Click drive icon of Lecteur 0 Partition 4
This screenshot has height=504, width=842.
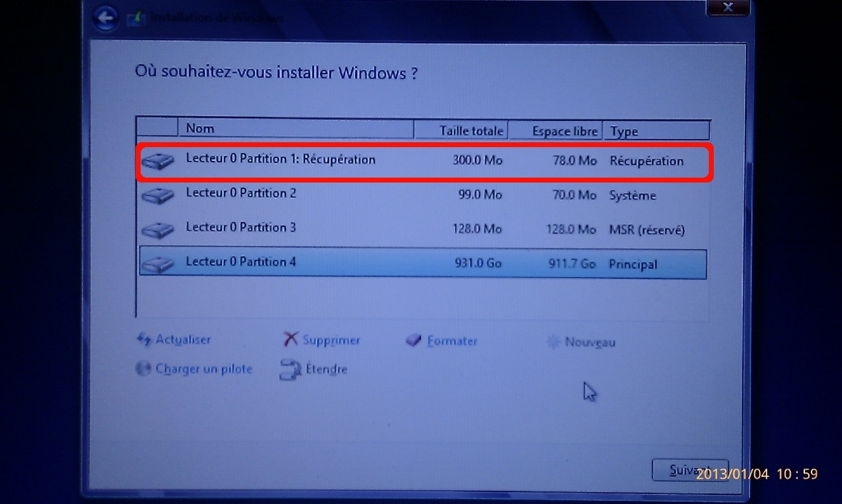pos(158,264)
